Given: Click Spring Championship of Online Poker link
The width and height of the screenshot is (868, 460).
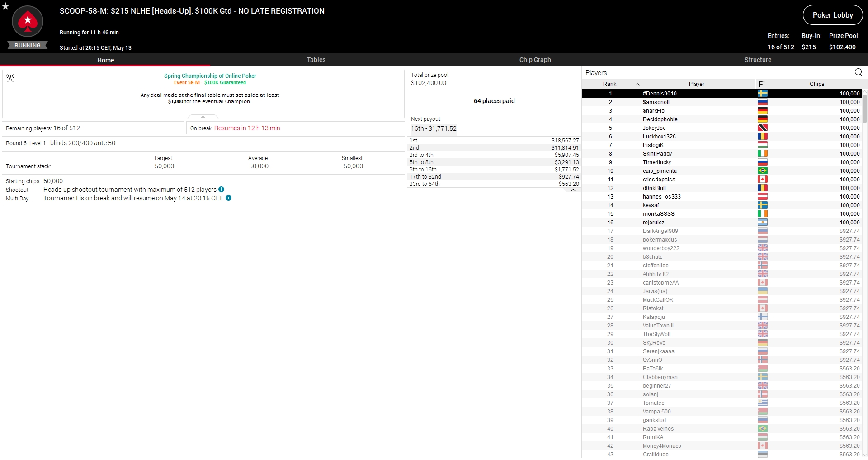Looking at the screenshot, I should click(210, 76).
